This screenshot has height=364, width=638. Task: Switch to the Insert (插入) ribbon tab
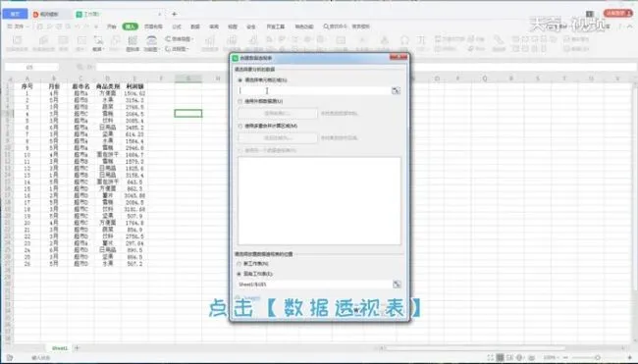pyautogui.click(x=131, y=26)
